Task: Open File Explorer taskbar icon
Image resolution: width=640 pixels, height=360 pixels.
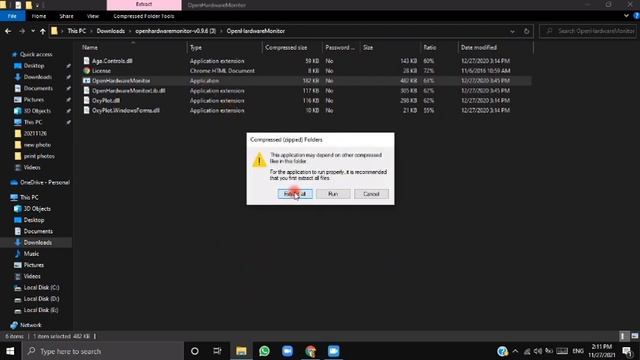Action: point(241,351)
